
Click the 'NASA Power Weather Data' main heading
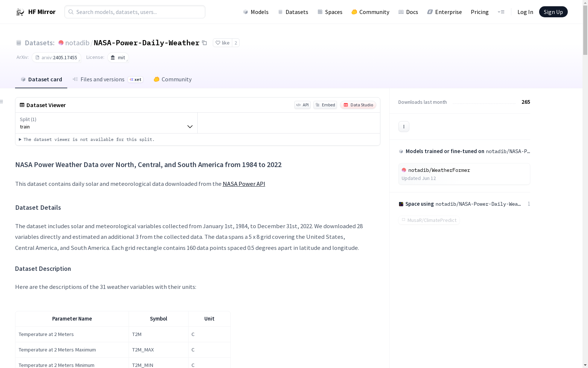click(148, 164)
